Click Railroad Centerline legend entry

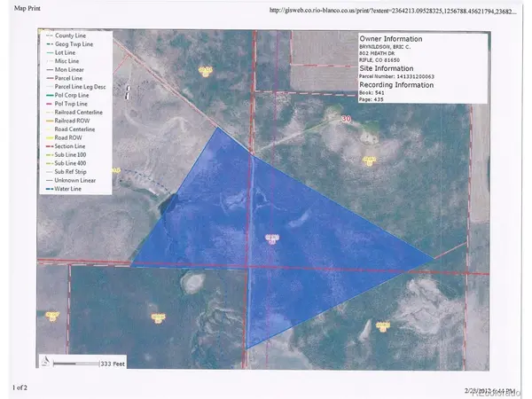(74, 113)
